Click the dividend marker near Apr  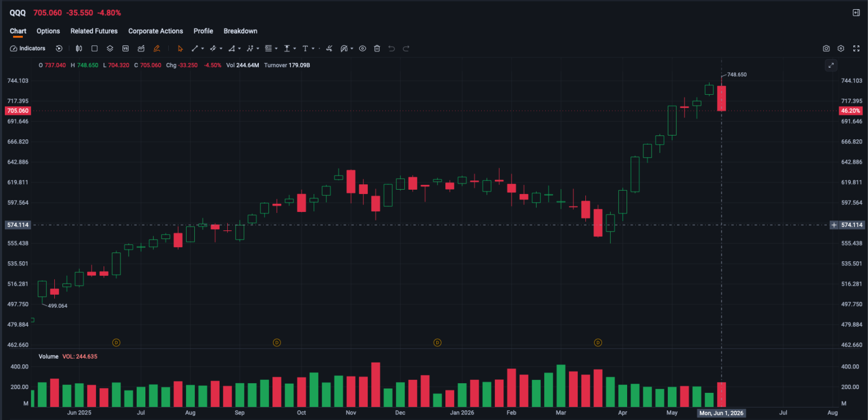(598, 343)
